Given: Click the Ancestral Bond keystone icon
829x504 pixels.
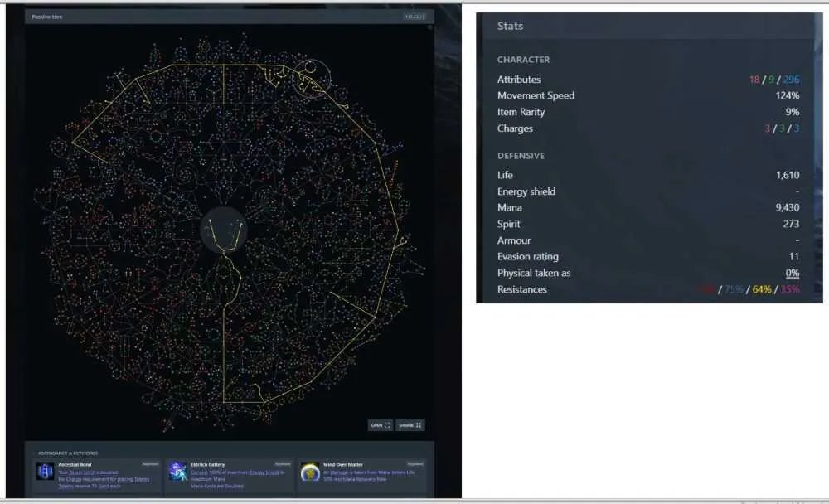Looking at the screenshot, I should tap(45, 471).
